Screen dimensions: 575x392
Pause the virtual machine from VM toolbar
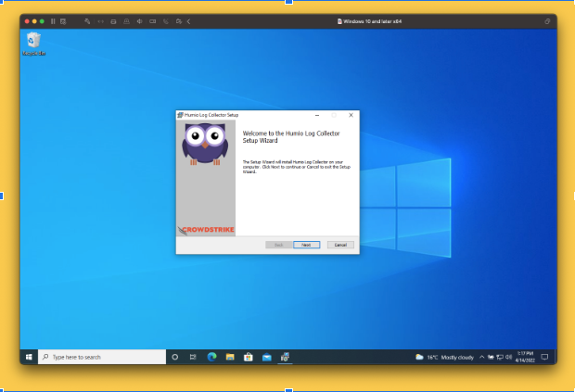53,20
